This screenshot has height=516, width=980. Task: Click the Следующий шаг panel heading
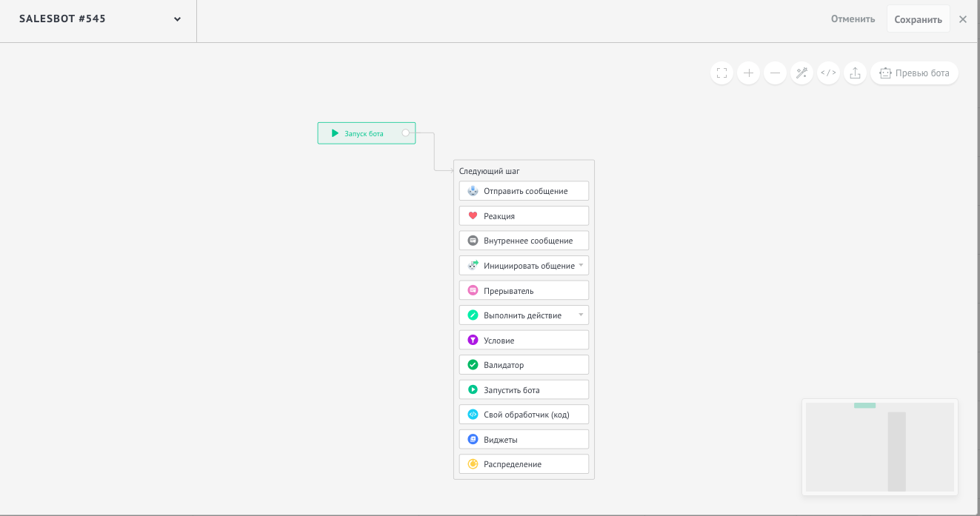tap(490, 171)
